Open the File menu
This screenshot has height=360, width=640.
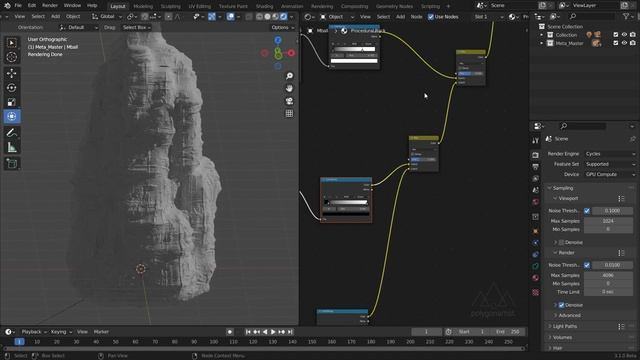(18, 6)
